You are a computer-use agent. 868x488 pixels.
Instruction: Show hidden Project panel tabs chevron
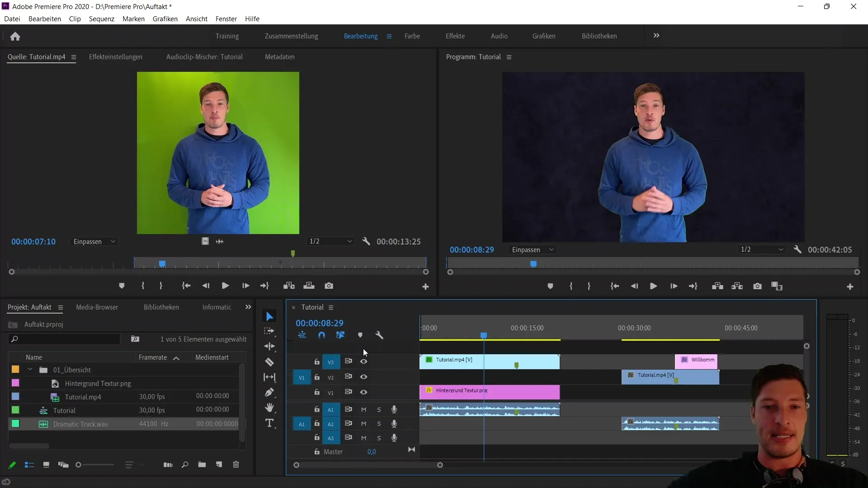(x=248, y=307)
